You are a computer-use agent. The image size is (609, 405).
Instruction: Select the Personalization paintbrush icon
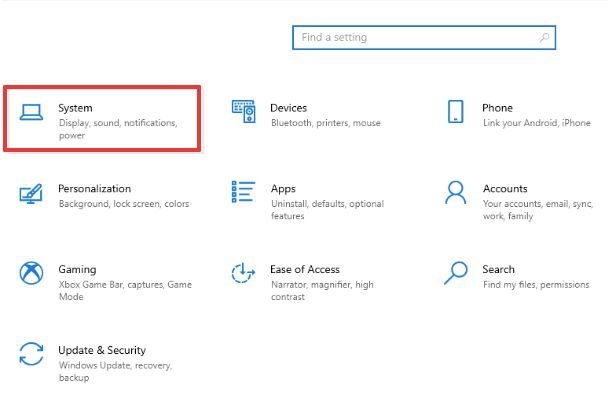coord(31,193)
